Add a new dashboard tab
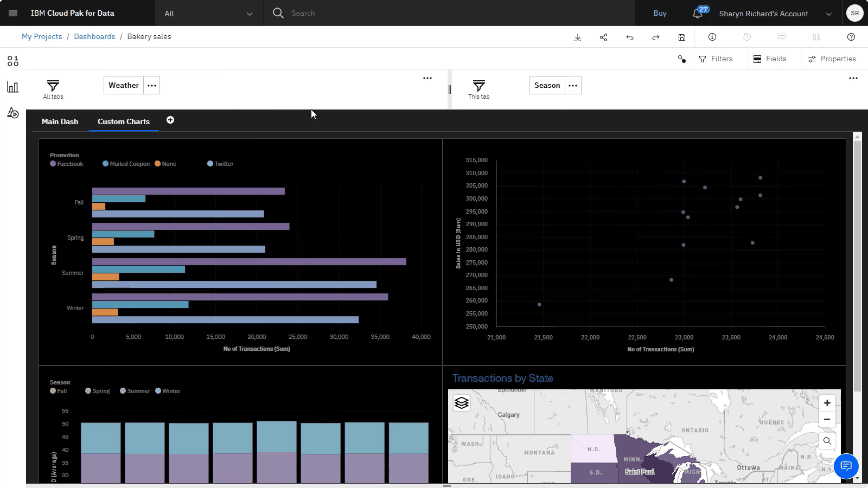The height and width of the screenshot is (488, 868). click(x=170, y=120)
